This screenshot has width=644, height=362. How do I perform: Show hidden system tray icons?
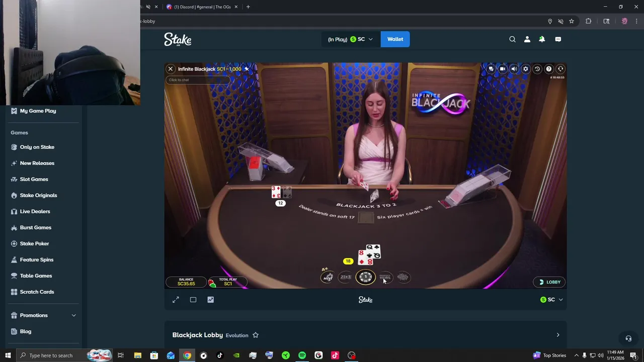tap(577, 355)
